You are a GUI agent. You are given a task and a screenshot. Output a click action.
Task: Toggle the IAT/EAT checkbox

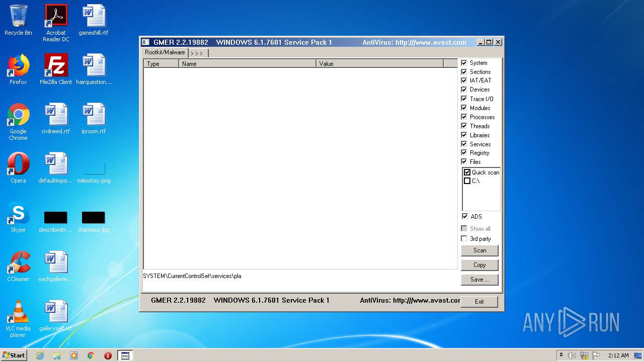(464, 80)
